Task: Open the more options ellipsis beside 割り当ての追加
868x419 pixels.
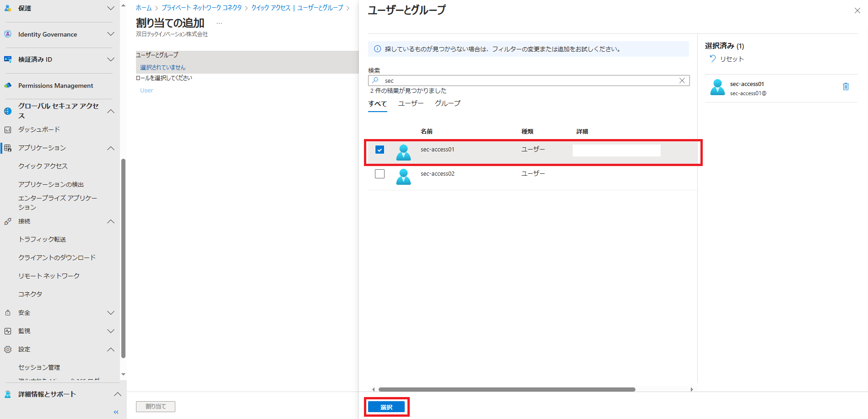Action: pyautogui.click(x=219, y=23)
